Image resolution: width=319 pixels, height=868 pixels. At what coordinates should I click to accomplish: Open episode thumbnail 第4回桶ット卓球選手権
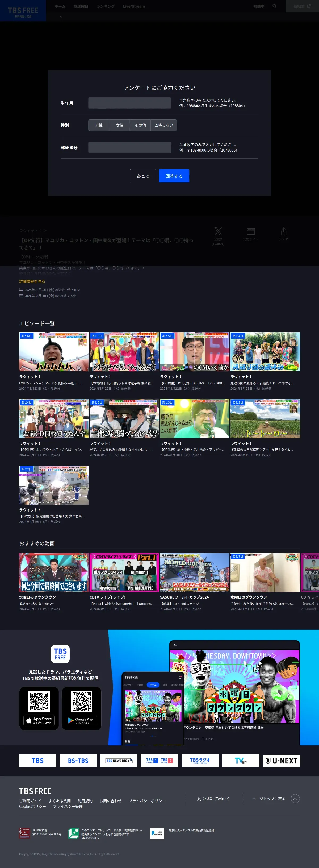pos(124,352)
